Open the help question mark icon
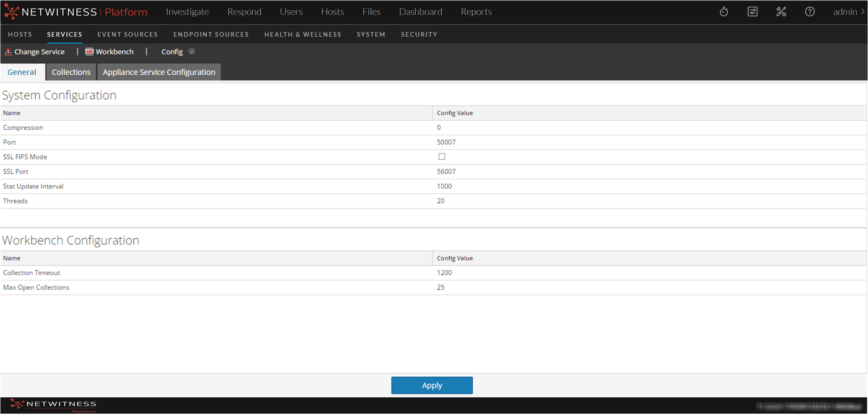 (810, 12)
